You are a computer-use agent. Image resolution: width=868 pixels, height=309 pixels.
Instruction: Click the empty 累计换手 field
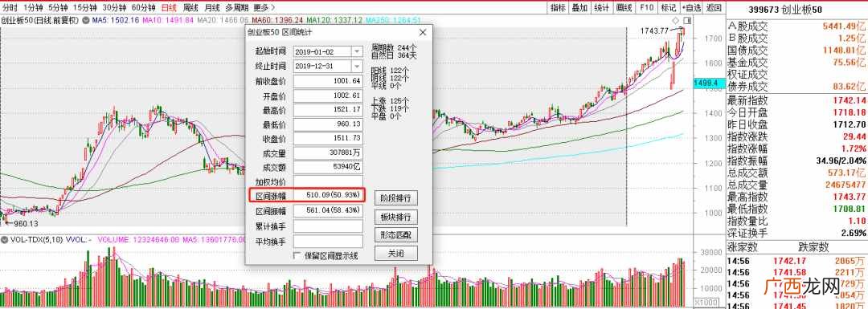[328, 226]
